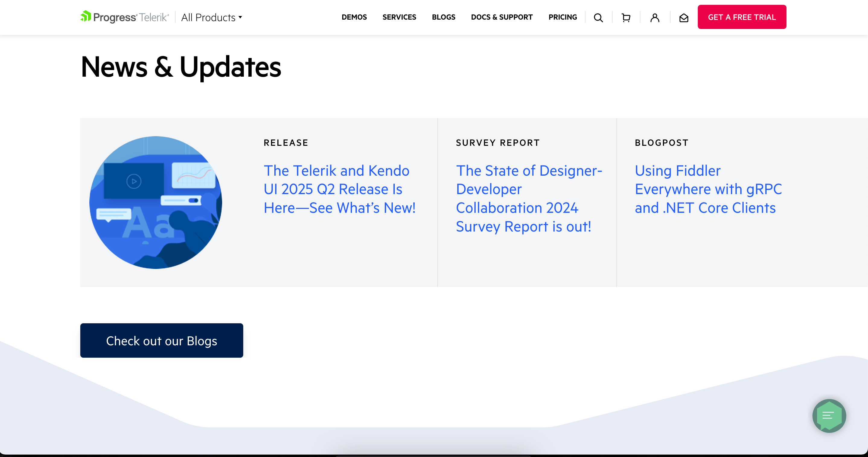Open the envelope contact icon
Viewport: 868px width, 457px height.
point(684,18)
